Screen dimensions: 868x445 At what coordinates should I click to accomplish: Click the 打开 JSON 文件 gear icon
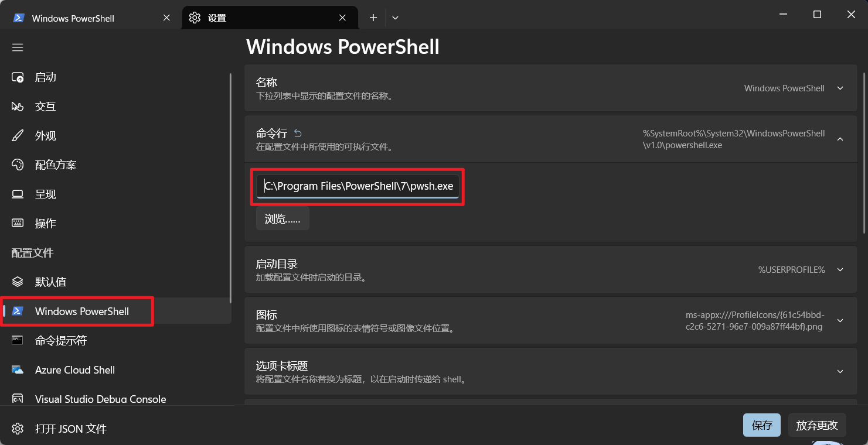(18, 429)
